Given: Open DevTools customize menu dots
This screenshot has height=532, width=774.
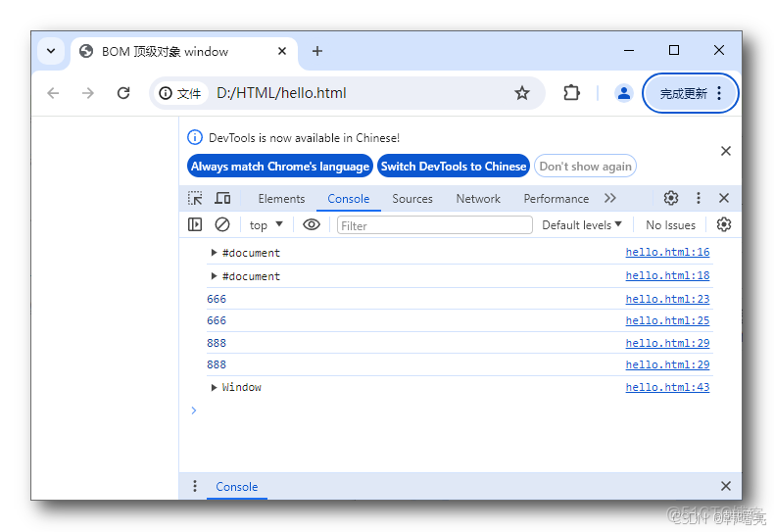Looking at the screenshot, I should [698, 198].
